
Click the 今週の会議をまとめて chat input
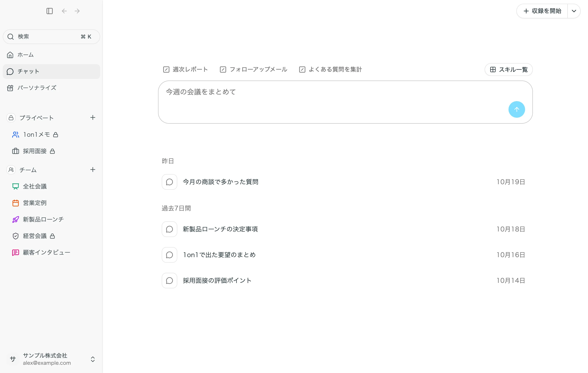click(345, 102)
